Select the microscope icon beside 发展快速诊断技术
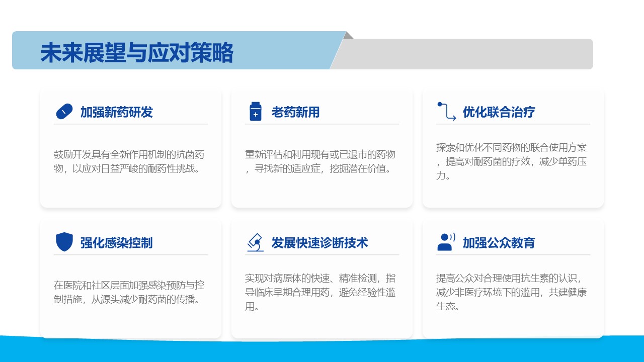 pyautogui.click(x=256, y=242)
